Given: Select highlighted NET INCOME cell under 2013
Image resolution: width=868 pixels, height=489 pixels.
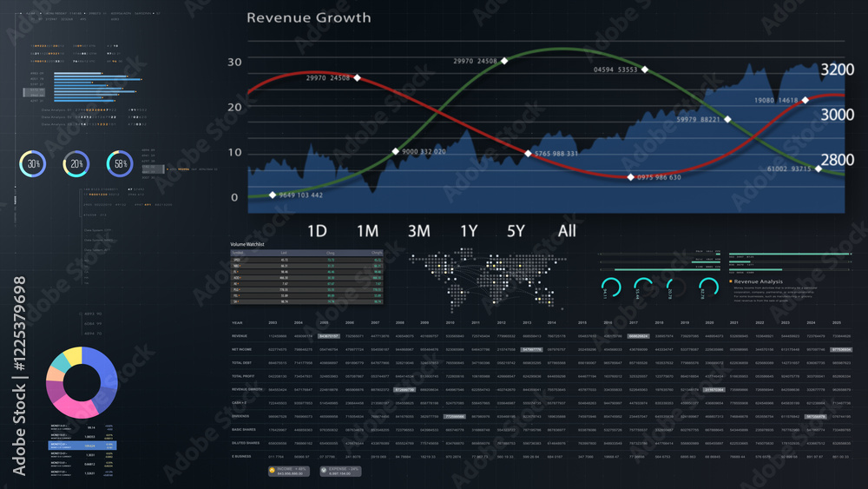Looking at the screenshot, I should (x=531, y=349).
